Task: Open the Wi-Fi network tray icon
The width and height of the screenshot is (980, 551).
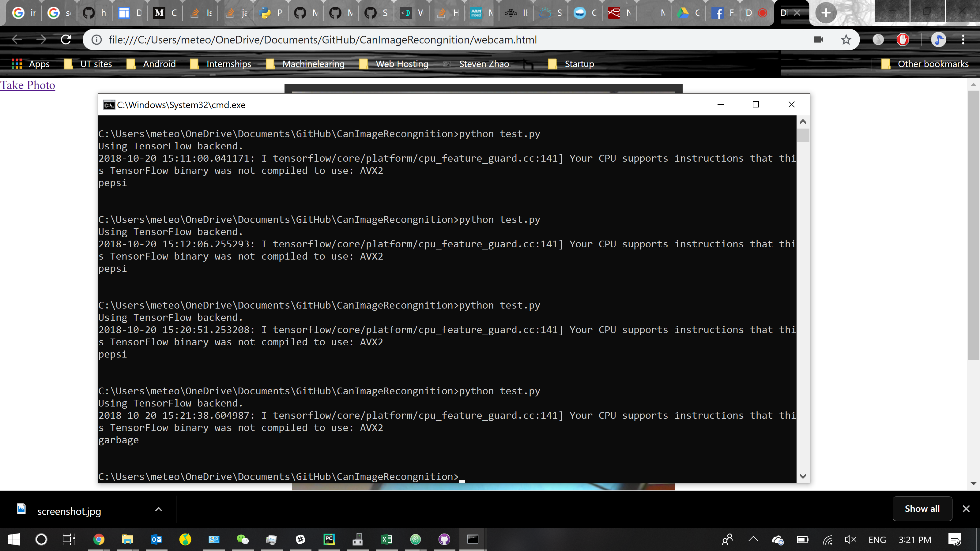Action: tap(827, 539)
